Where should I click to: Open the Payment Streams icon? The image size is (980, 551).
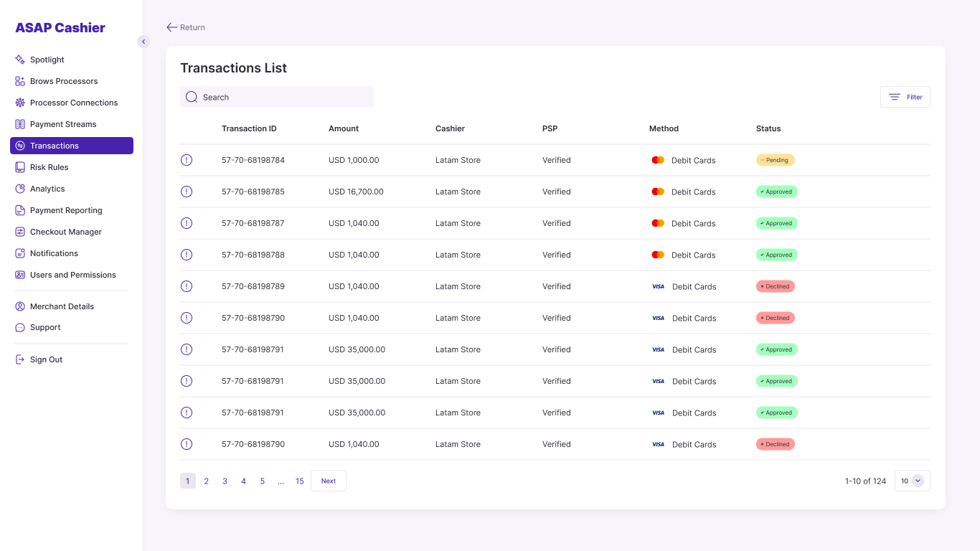20,124
